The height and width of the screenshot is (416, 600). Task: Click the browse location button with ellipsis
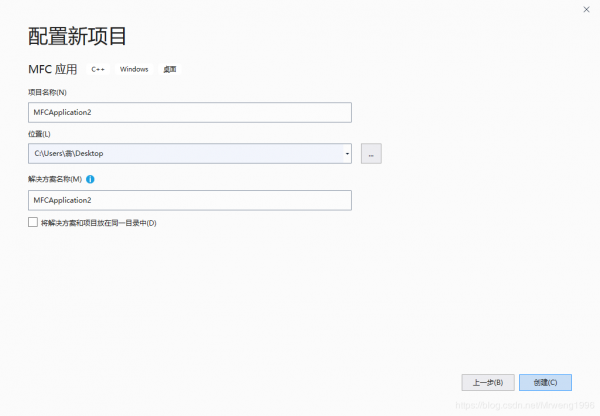[x=371, y=153]
